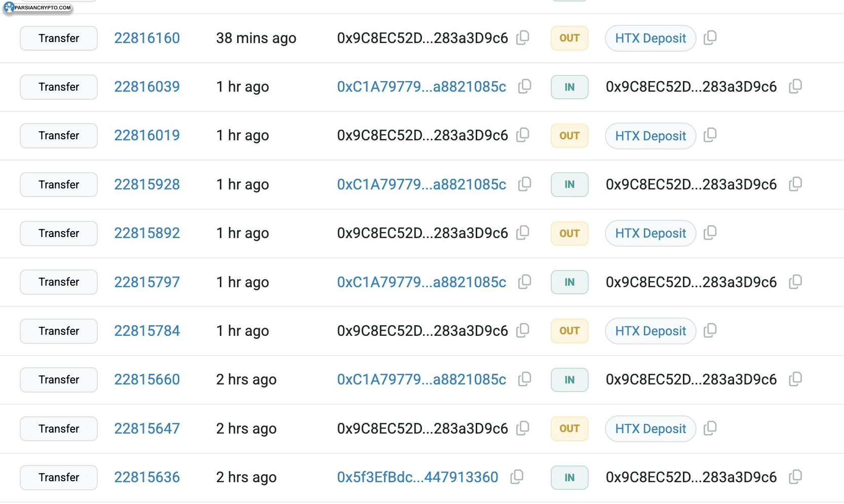Copy recipient address in block 22815660 row
844x504 pixels.
click(795, 379)
